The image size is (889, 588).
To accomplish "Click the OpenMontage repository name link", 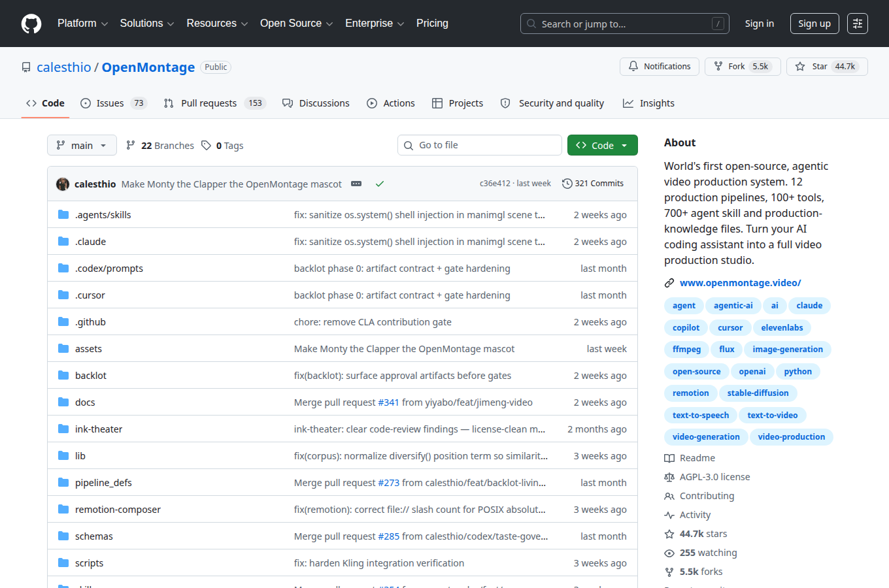I will pos(148,67).
